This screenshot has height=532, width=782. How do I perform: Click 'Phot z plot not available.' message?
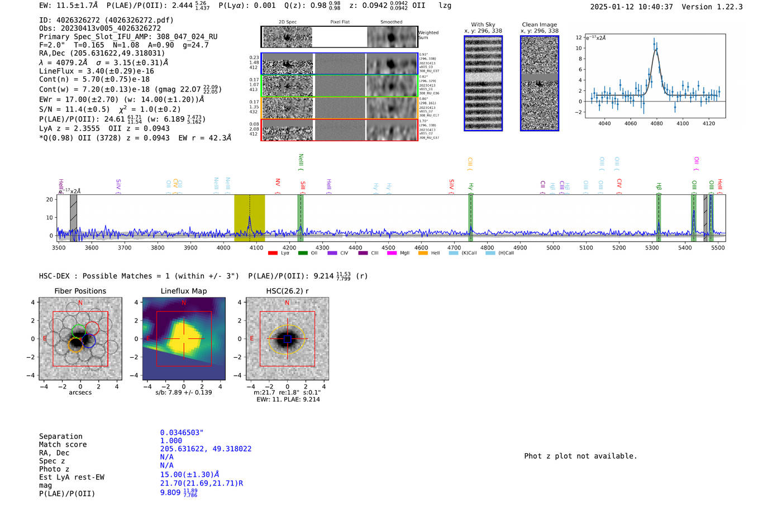pos(580,456)
